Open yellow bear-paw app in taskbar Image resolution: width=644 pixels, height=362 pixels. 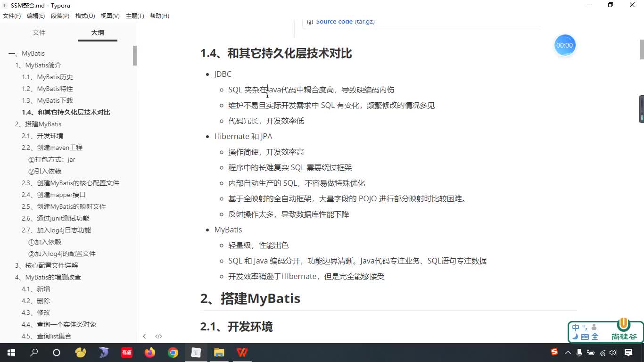click(x=81, y=353)
